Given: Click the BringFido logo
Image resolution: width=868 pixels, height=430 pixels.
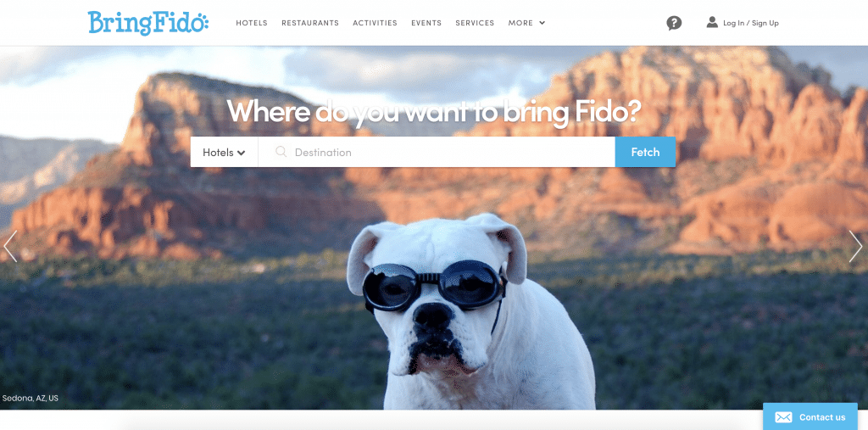Looking at the screenshot, I should point(147,23).
